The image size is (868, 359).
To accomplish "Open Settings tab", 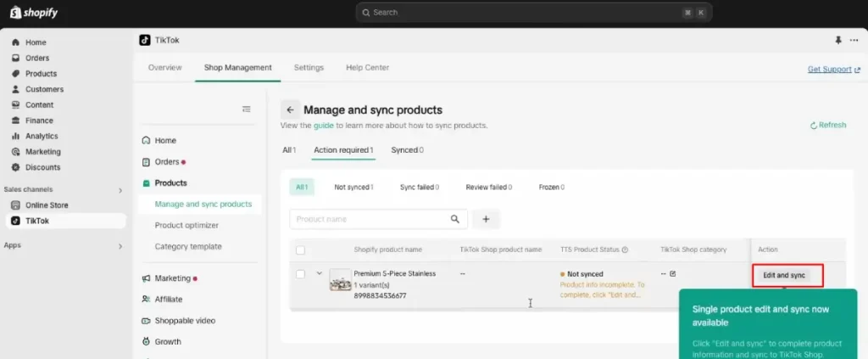I will [x=309, y=68].
